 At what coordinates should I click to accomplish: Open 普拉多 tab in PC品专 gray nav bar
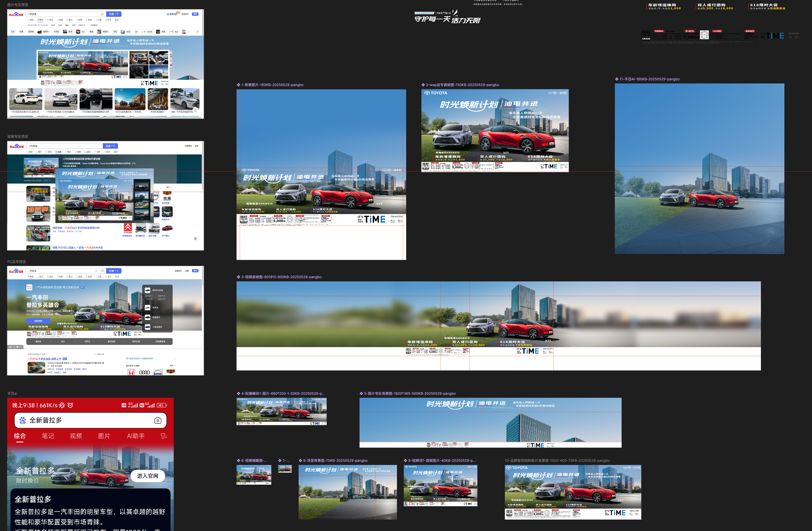(x=38, y=342)
